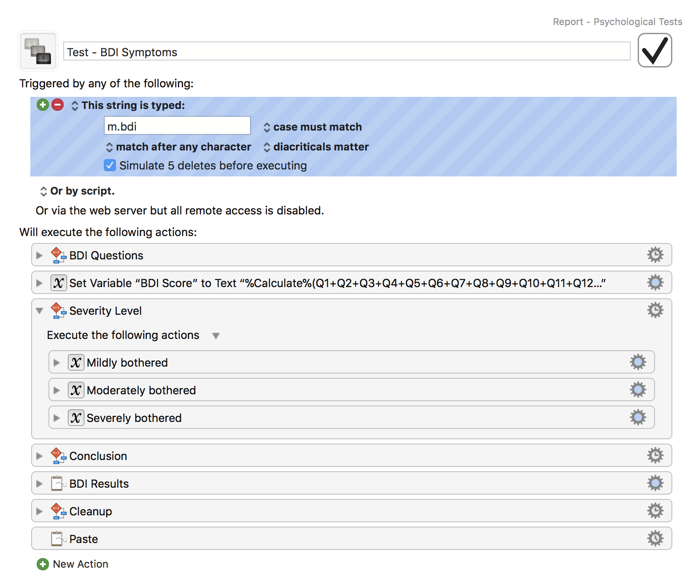Open gear menu for Severity Level

pyautogui.click(x=655, y=310)
